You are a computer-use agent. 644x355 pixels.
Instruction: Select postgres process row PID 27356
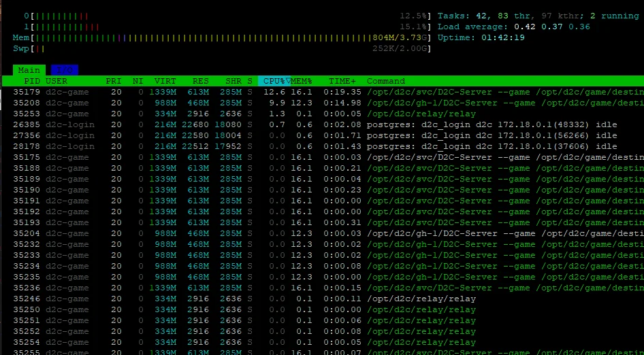click(x=322, y=135)
